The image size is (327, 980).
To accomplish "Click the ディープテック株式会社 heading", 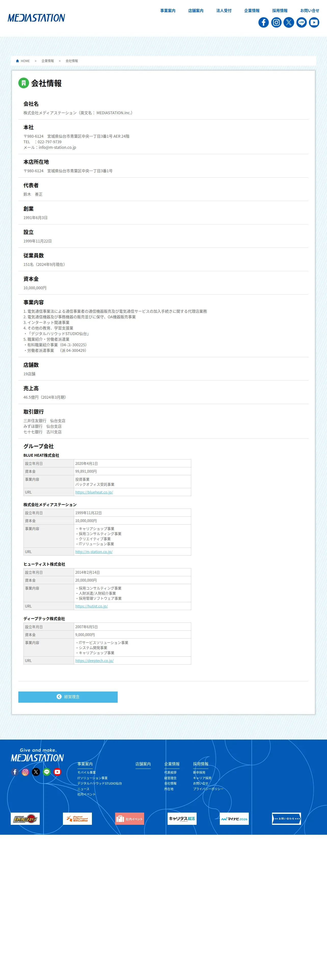I will pos(44,618).
